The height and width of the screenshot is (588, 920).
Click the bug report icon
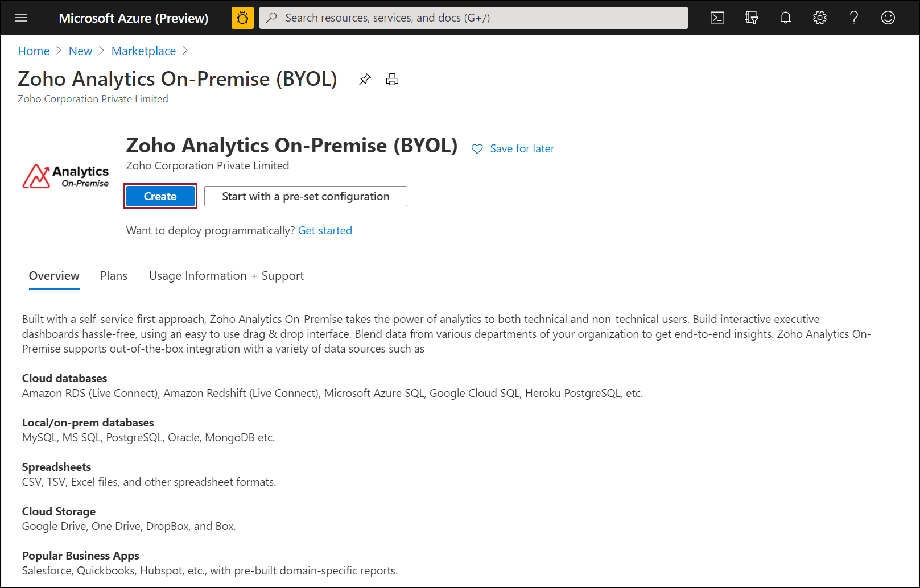(242, 18)
